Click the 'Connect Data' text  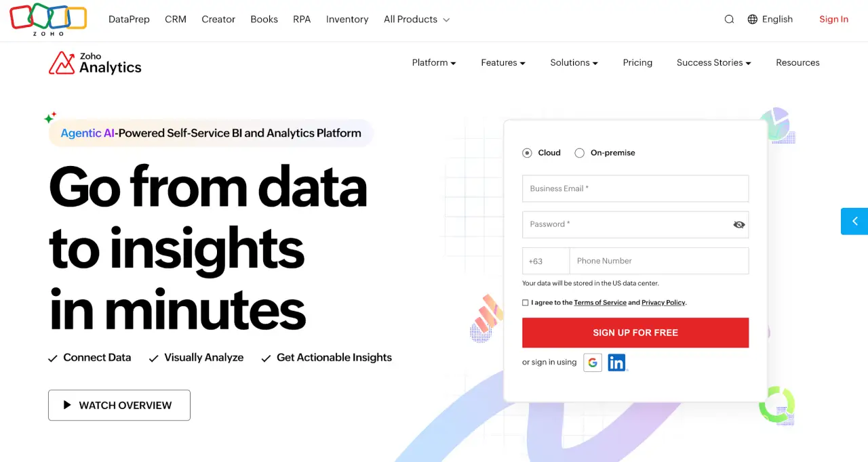coord(97,358)
